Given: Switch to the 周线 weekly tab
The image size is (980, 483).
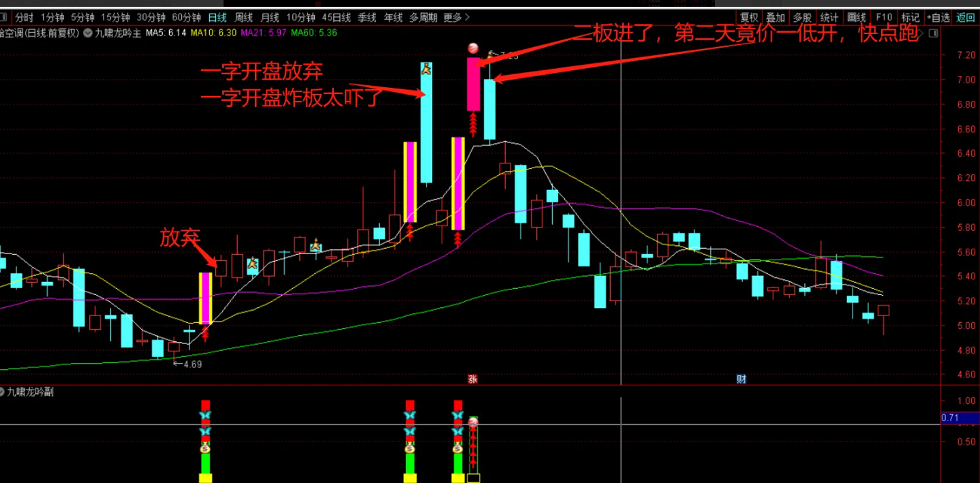Looking at the screenshot, I should 242,17.
